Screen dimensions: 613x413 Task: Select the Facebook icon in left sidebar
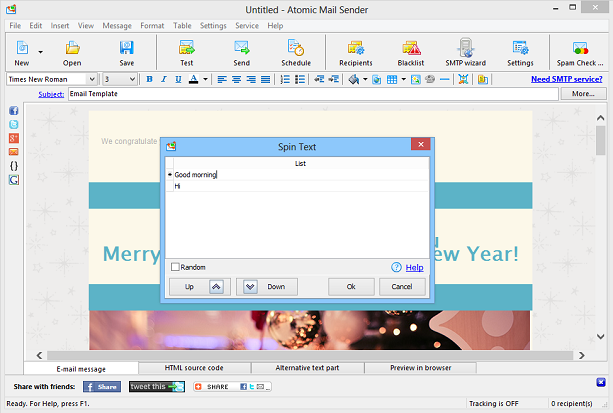pos(14,111)
